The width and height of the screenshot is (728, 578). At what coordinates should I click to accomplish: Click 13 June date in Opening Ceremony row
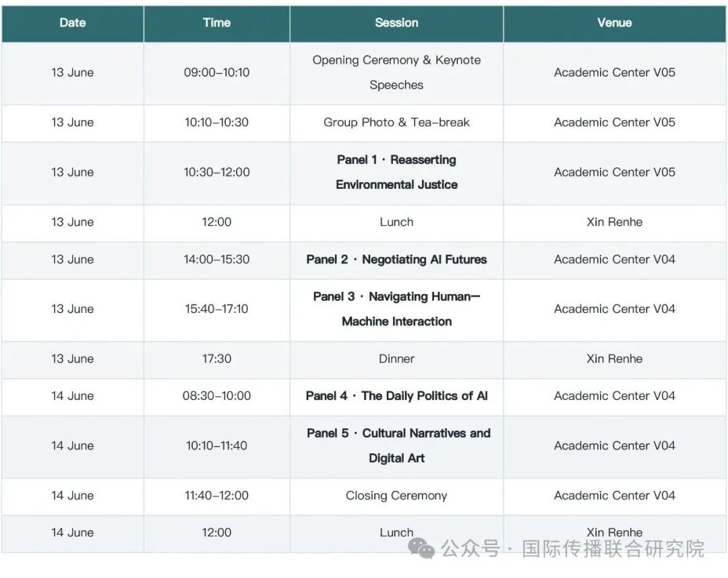[72, 72]
